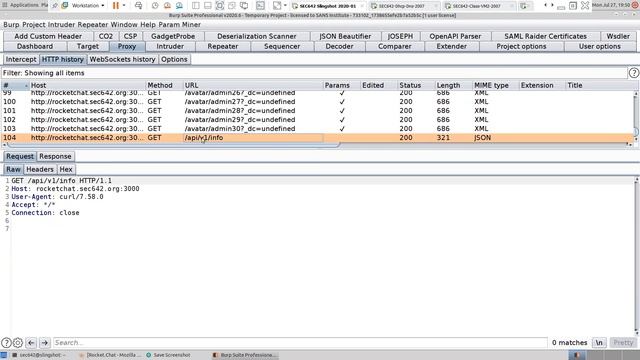640x360 pixels.
Task: Switch to the Target tab
Action: point(88,47)
